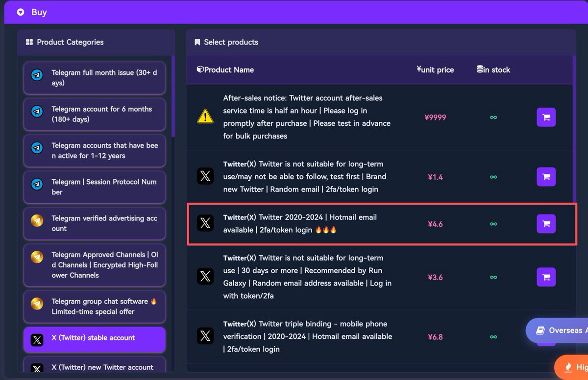Viewport: 588px width, 380px height.
Task: Select X (Twitter) stable account category
Action: [x=94, y=339]
